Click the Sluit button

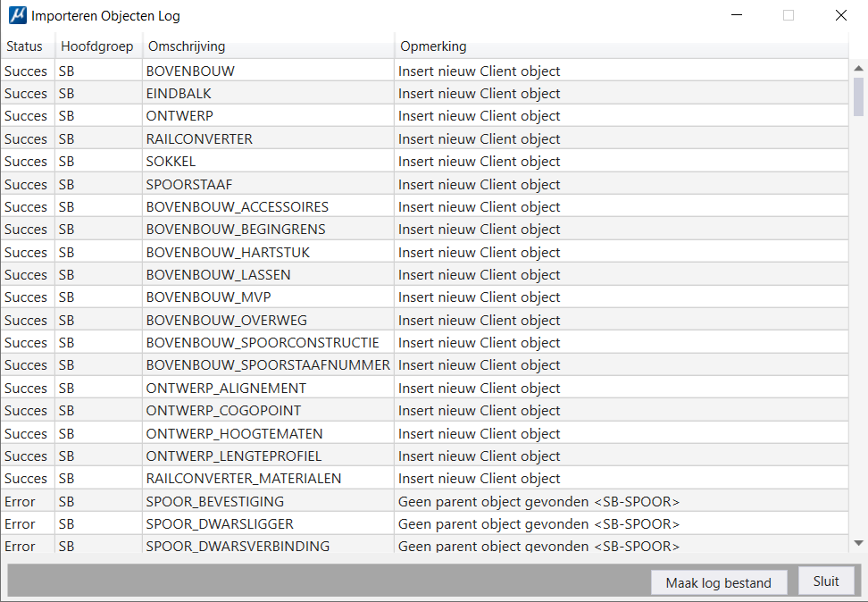tap(826, 581)
